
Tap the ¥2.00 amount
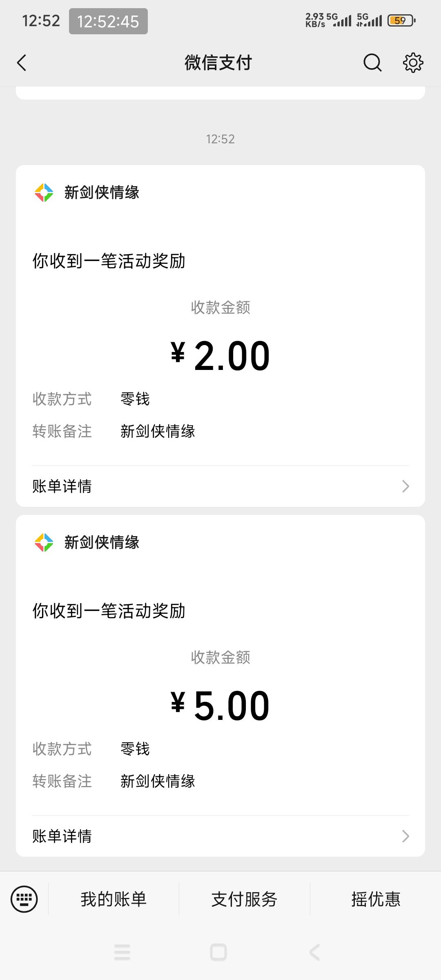220,356
